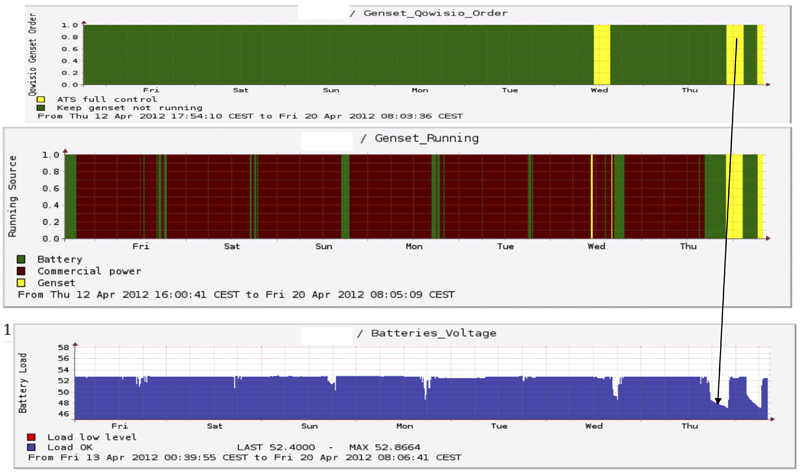Click the 0.6 tick on Genset_Running axis
Image resolution: width=800 pixels, height=472 pixels.
(x=53, y=188)
